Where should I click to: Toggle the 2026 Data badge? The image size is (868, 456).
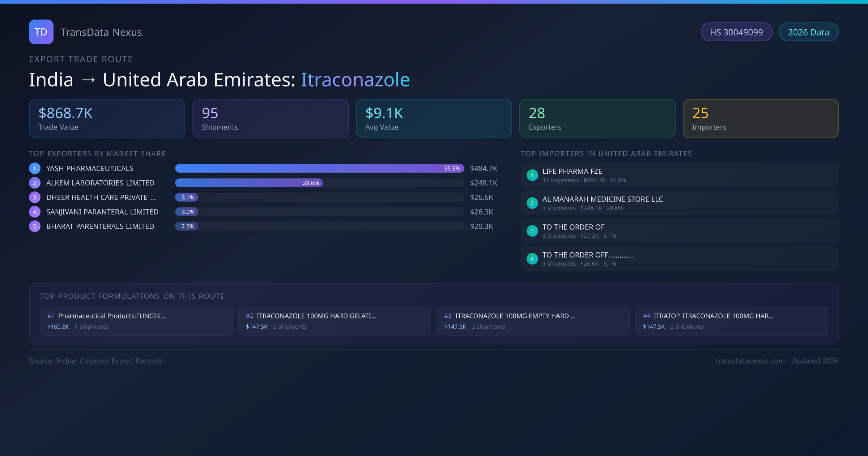point(808,32)
